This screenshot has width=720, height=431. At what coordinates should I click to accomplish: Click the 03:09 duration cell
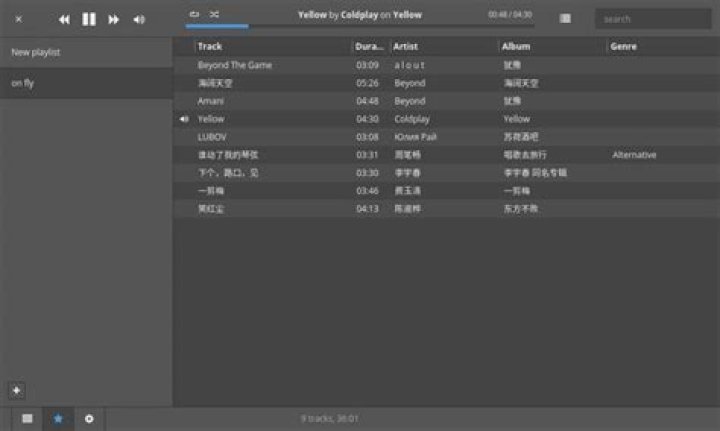click(367, 65)
